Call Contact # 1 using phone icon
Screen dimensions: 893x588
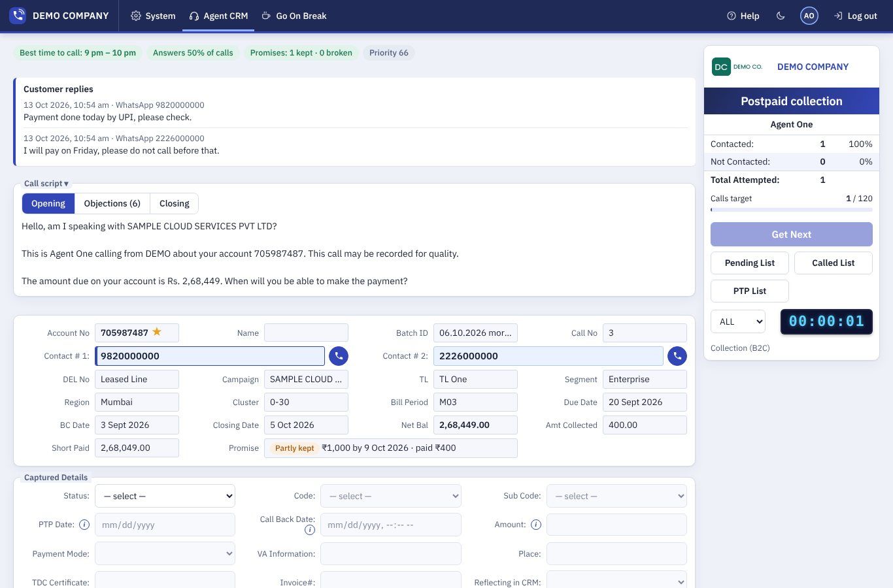coord(339,356)
